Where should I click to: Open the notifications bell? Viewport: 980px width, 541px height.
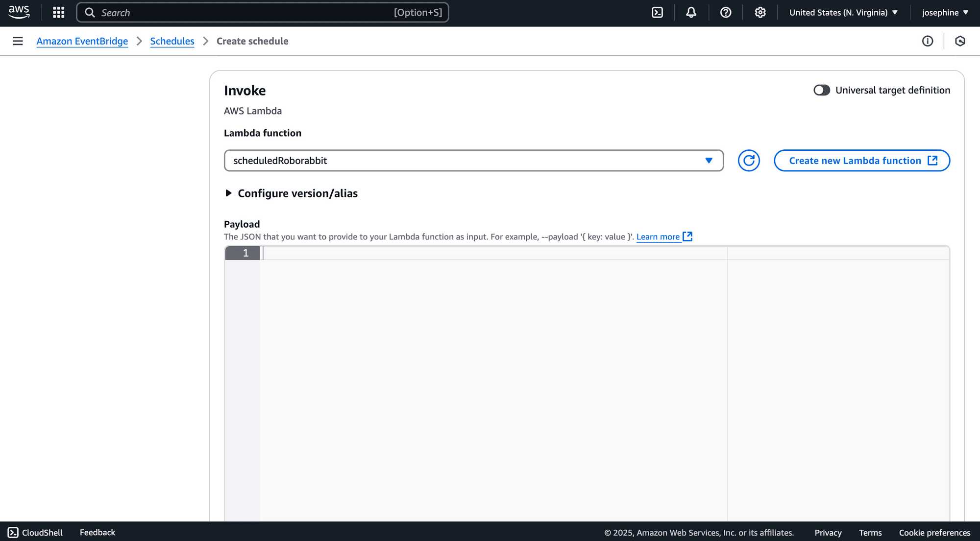[x=691, y=13]
